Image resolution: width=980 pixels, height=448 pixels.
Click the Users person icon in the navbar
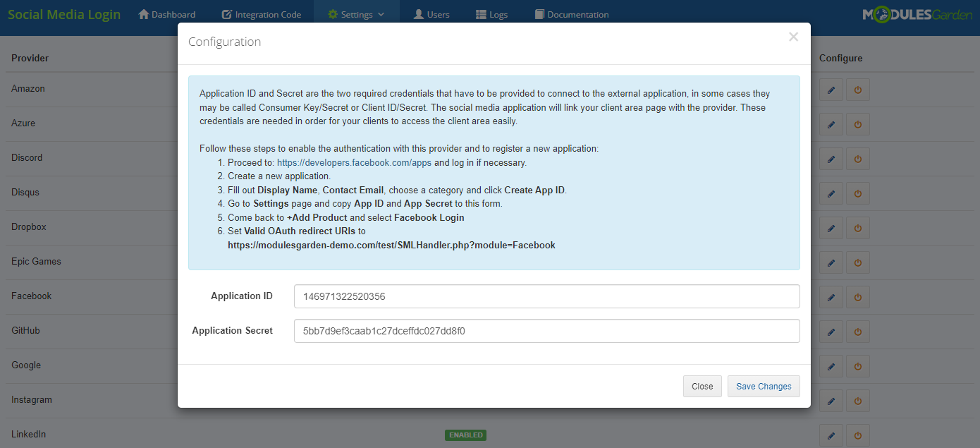(419, 13)
